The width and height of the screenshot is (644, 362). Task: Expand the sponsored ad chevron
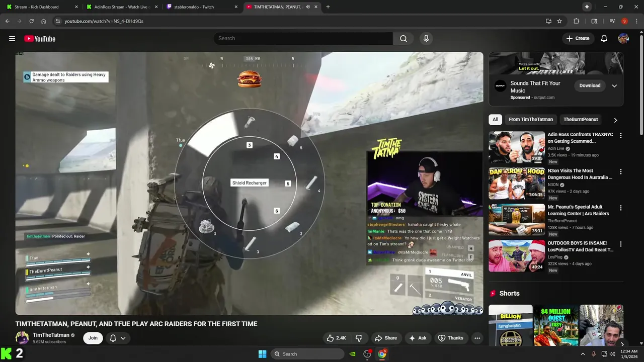(614, 85)
